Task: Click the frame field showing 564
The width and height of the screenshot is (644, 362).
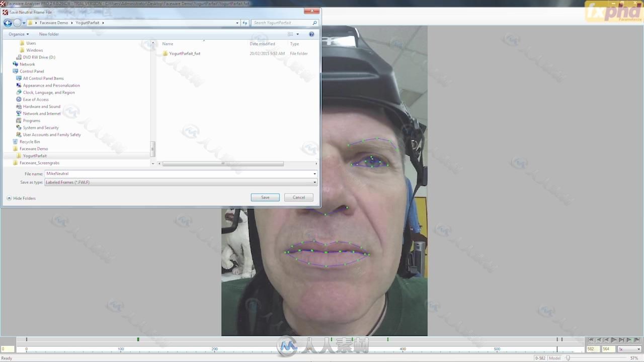Action: (608, 349)
